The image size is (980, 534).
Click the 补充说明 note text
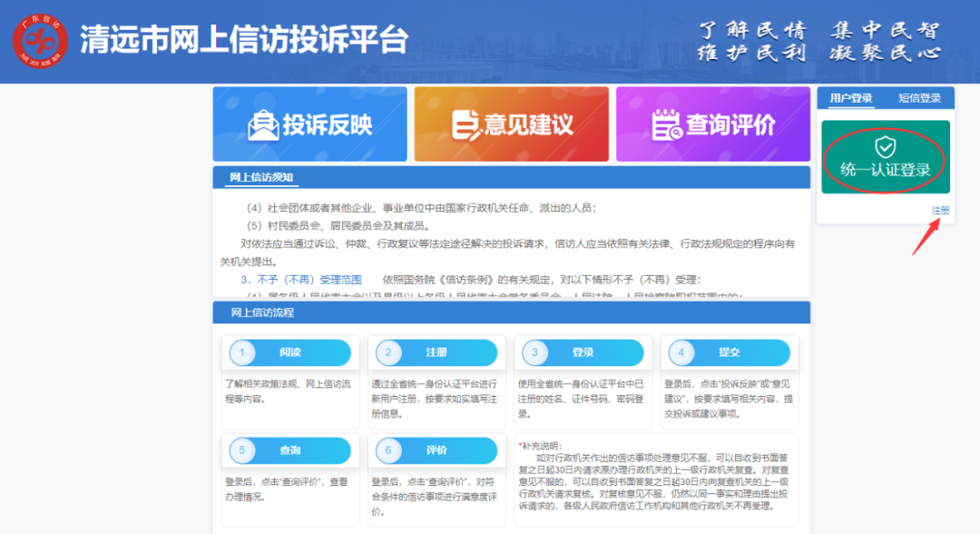point(653,476)
